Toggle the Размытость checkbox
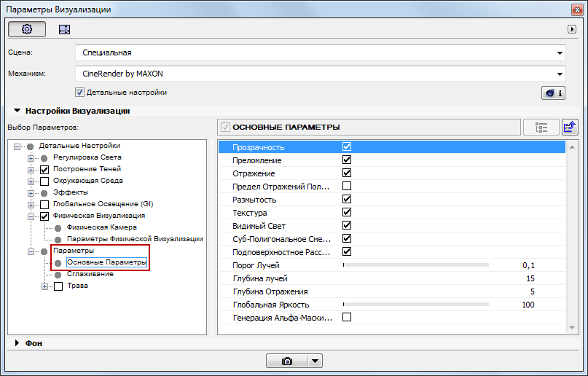This screenshot has height=376, width=588. 347,199
